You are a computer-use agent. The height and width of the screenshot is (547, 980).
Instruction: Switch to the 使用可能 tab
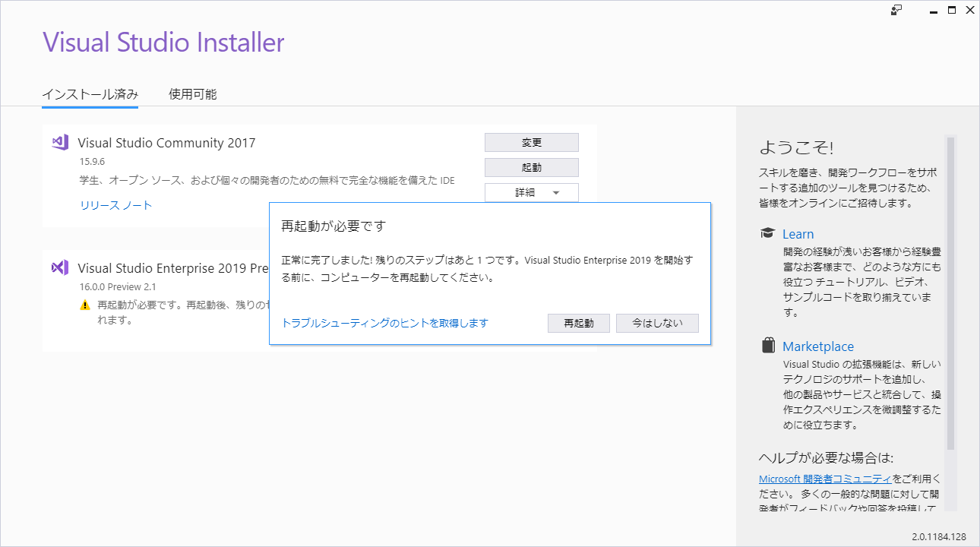pos(192,94)
